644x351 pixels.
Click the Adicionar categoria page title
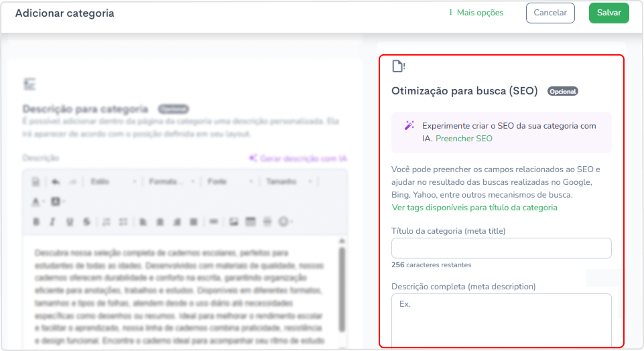point(64,13)
